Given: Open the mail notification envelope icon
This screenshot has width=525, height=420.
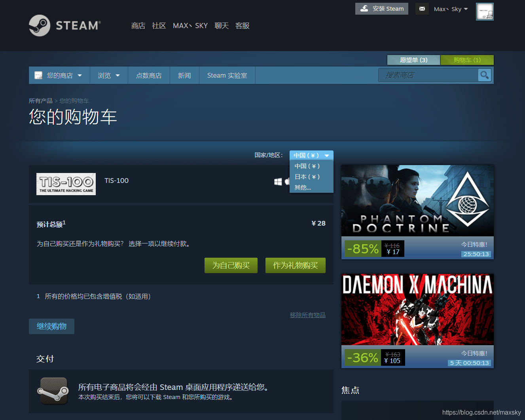Looking at the screenshot, I should (422, 9).
